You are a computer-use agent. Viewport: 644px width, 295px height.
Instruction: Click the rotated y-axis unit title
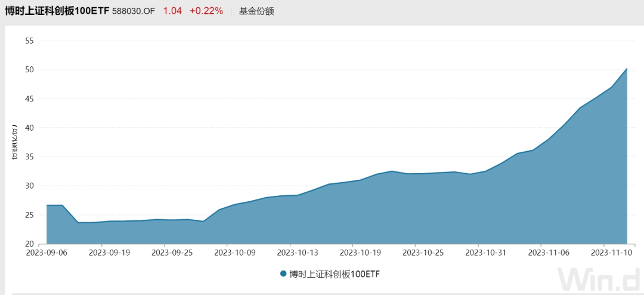[x=14, y=143]
